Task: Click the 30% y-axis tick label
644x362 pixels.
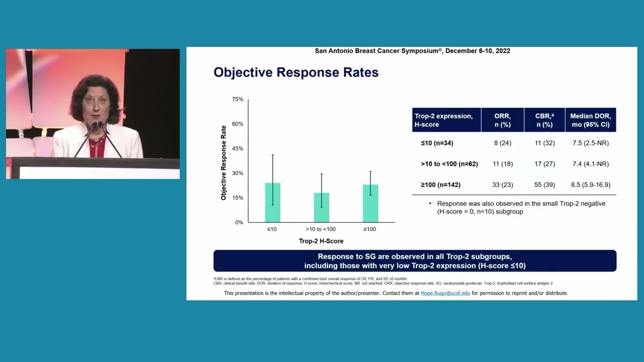Action: (237, 173)
